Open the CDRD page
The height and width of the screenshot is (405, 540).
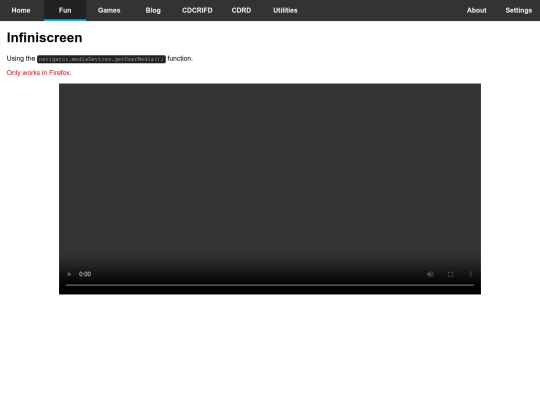241,10
